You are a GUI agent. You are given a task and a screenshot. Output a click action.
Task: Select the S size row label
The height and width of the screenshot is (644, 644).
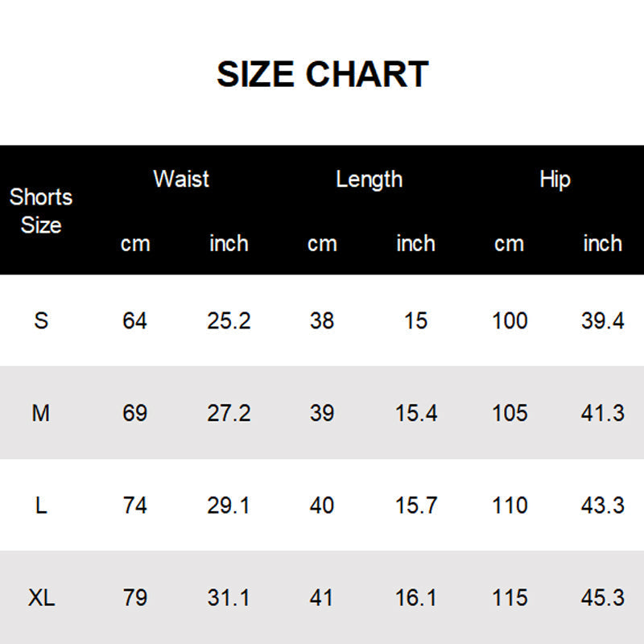(41, 320)
